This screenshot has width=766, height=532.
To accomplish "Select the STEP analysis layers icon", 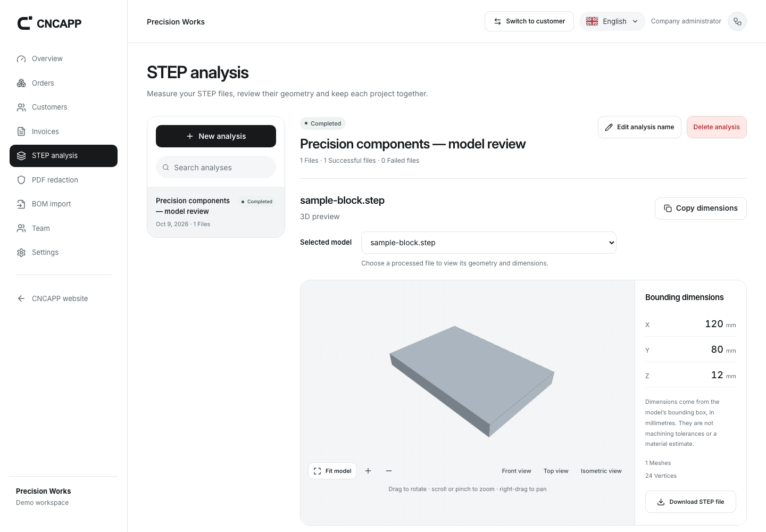I will [21, 156].
